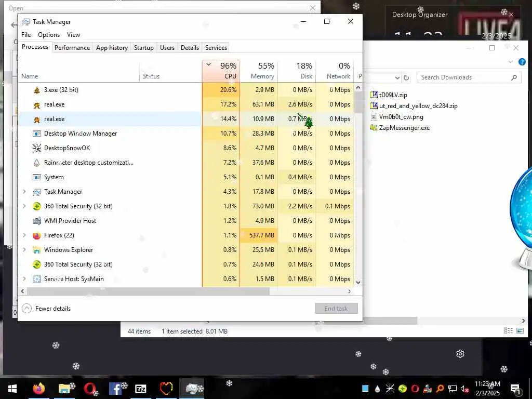Sort processes by Network column
Screen dimensions: 532x399
pos(335,71)
